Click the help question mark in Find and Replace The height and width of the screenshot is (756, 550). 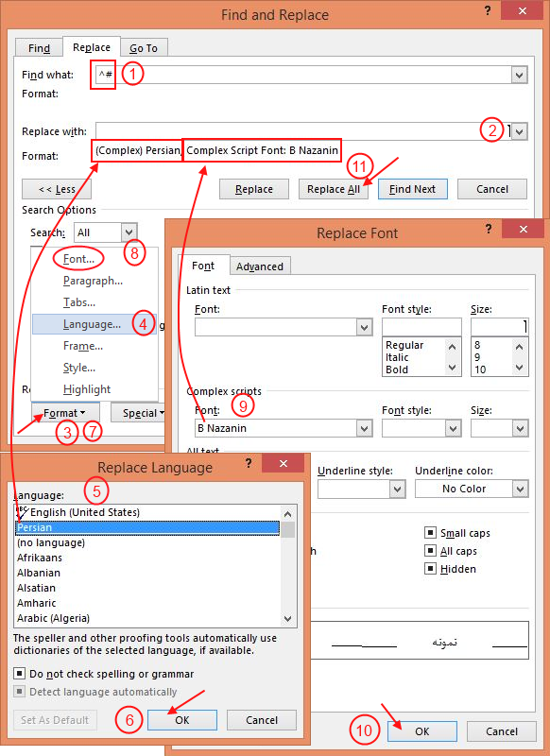pos(488,10)
